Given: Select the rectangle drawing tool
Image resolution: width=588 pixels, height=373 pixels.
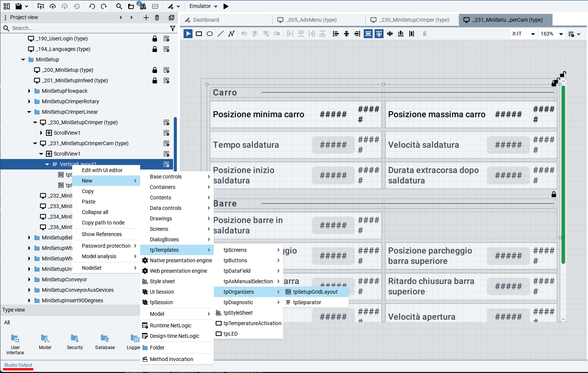Looking at the screenshot, I should pos(199,34).
